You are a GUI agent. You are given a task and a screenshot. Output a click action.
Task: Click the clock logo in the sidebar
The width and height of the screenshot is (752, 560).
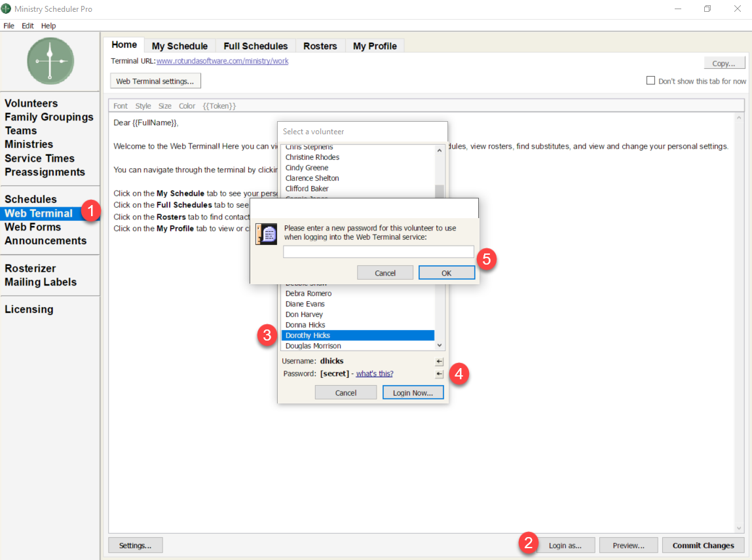(50, 61)
